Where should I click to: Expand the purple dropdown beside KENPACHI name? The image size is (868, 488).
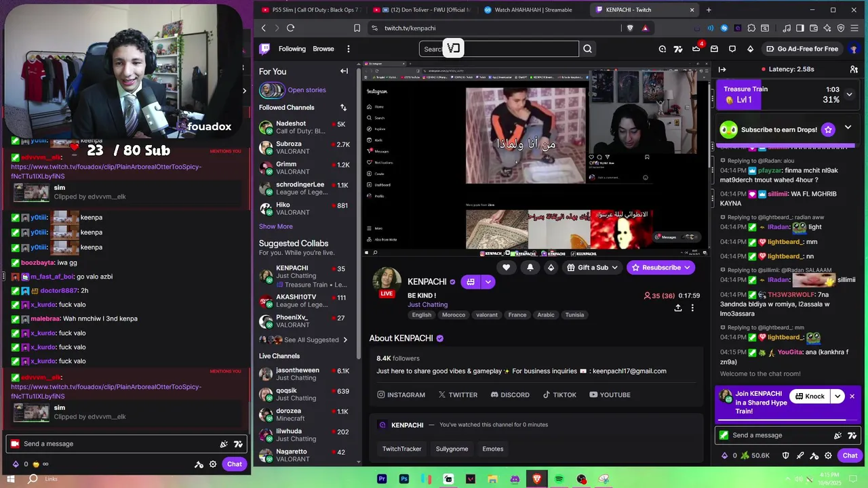pyautogui.click(x=488, y=282)
